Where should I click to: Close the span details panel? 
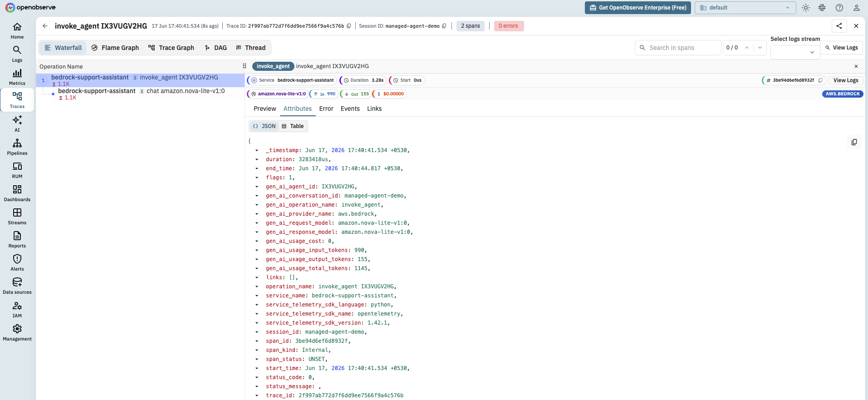(x=856, y=66)
